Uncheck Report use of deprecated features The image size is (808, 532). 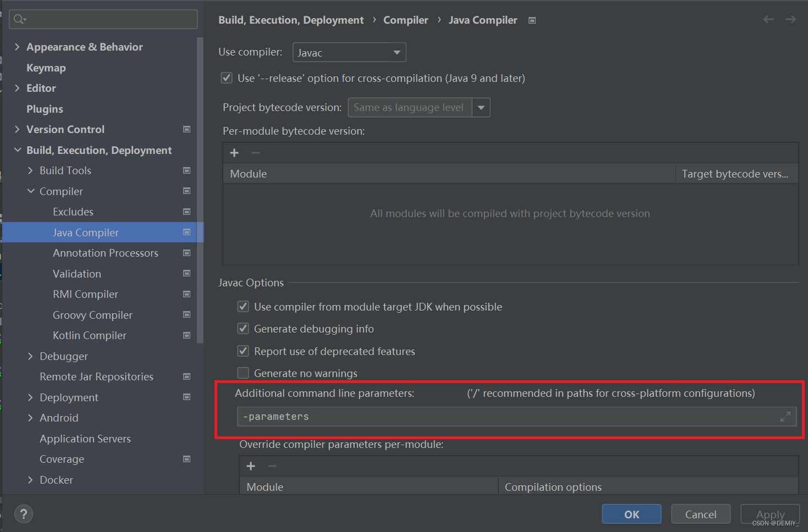243,351
